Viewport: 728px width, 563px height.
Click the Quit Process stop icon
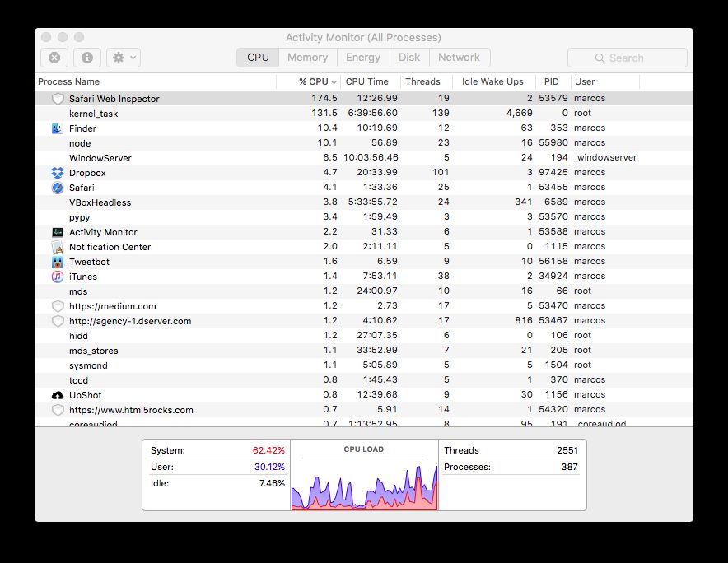pos(54,58)
